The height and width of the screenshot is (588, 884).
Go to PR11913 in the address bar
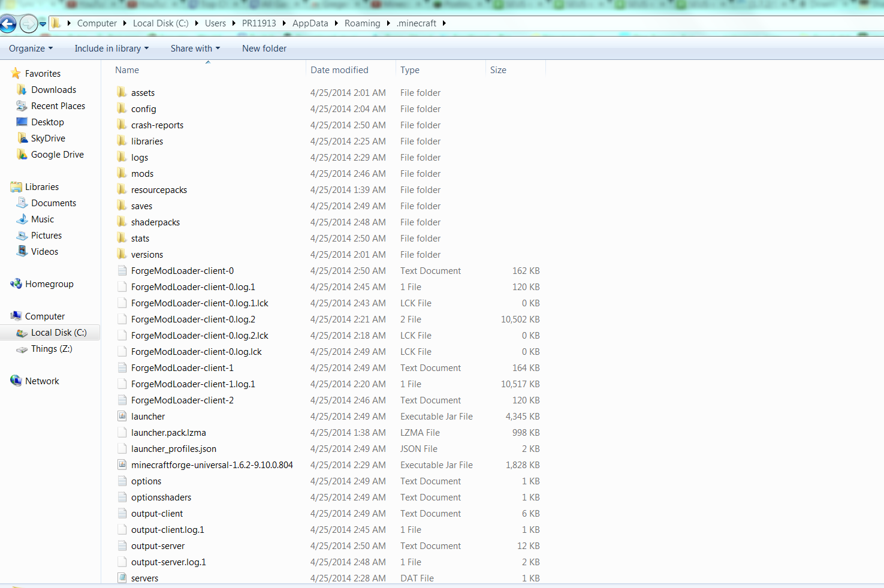[259, 23]
